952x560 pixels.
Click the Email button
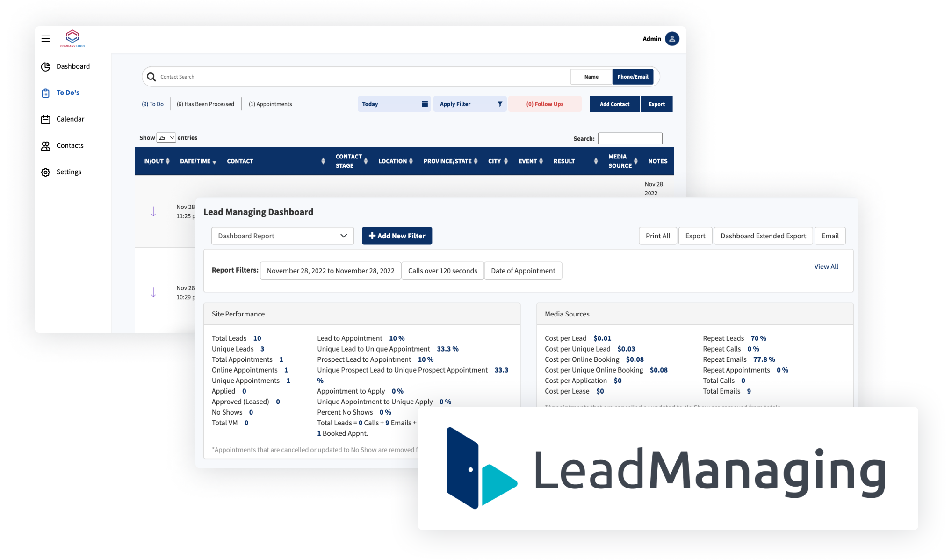tap(830, 236)
